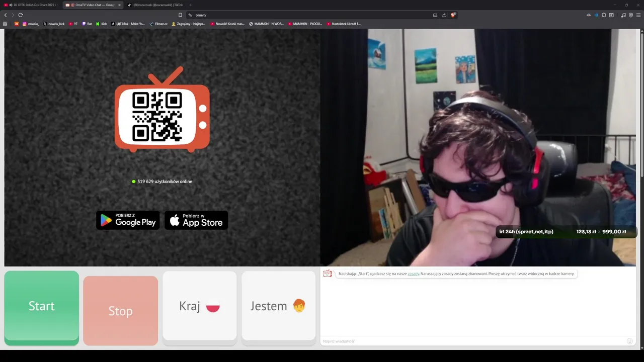644x362 pixels.
Task: Open a new browser tab
Action: (x=190, y=5)
